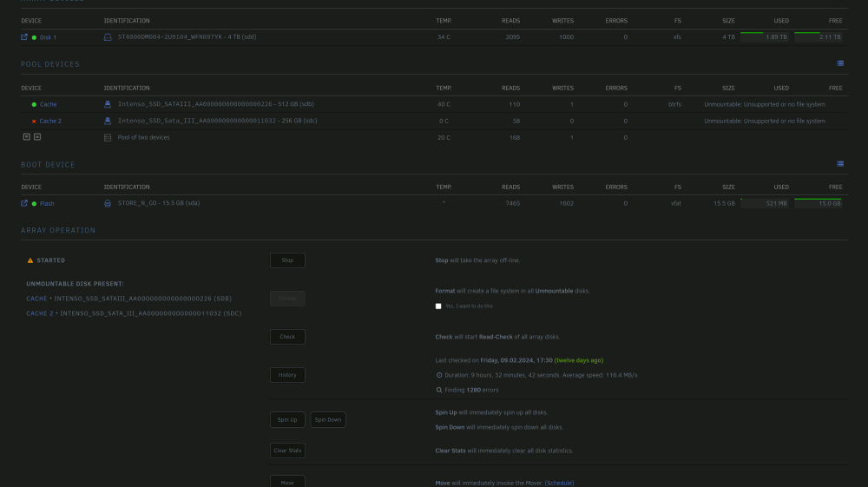The image size is (868, 487).
Task: Click the Cache green status indicator
Action: (35, 104)
